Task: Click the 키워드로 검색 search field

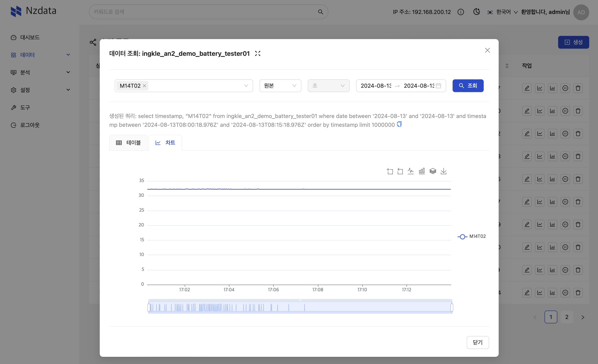Action: pos(208,12)
